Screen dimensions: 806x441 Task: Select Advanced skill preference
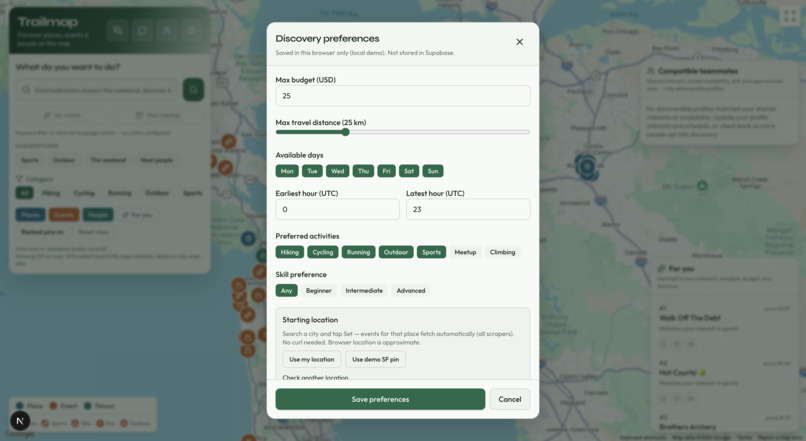(x=411, y=290)
